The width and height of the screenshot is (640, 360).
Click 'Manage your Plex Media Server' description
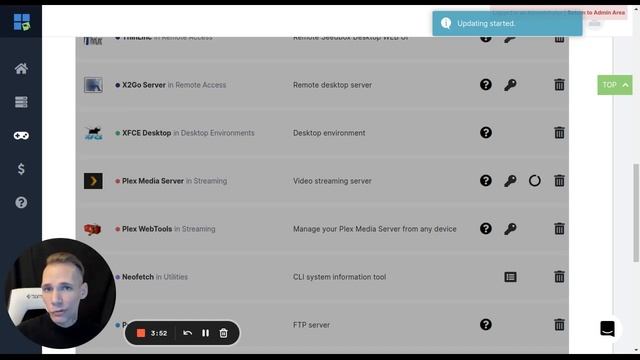point(375,229)
